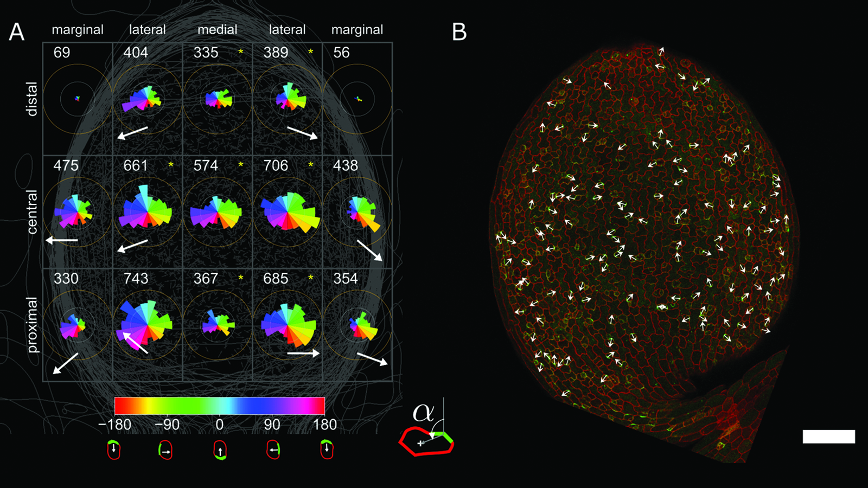This screenshot has width=868, height=488.
Task: Select the rose plot labeled 475
Action: click(x=76, y=212)
